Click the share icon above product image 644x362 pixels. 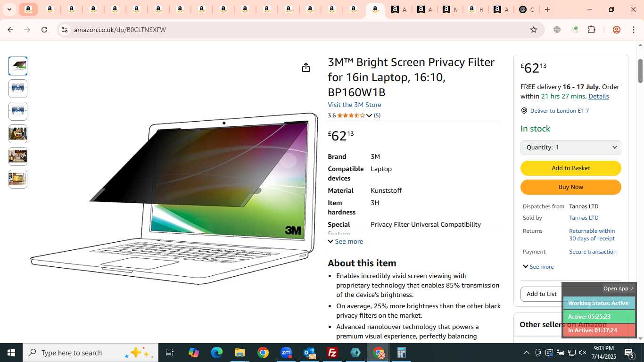click(306, 67)
